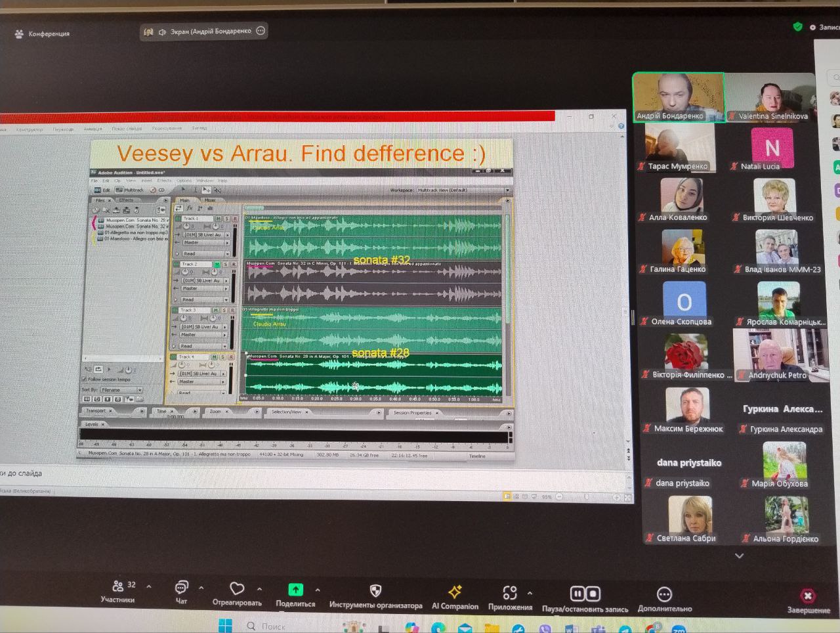Image resolution: width=840 pixels, height=633 pixels.
Task: Expand the chevron beside Приложения
Action: [530, 593]
